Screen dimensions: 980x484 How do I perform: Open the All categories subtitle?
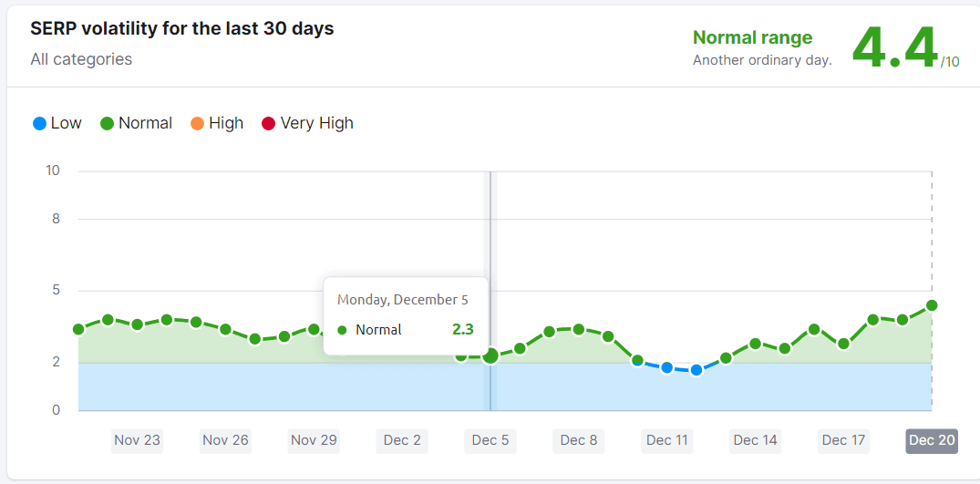[x=81, y=59]
